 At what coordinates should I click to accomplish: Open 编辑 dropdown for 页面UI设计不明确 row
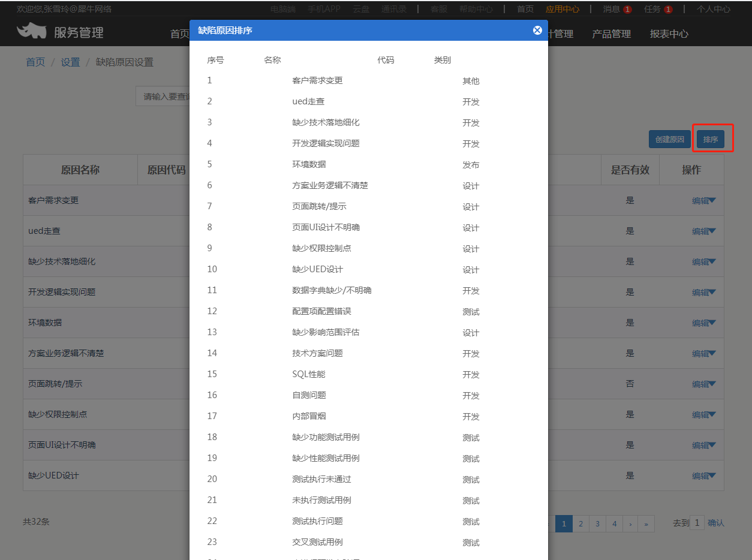pyautogui.click(x=704, y=445)
